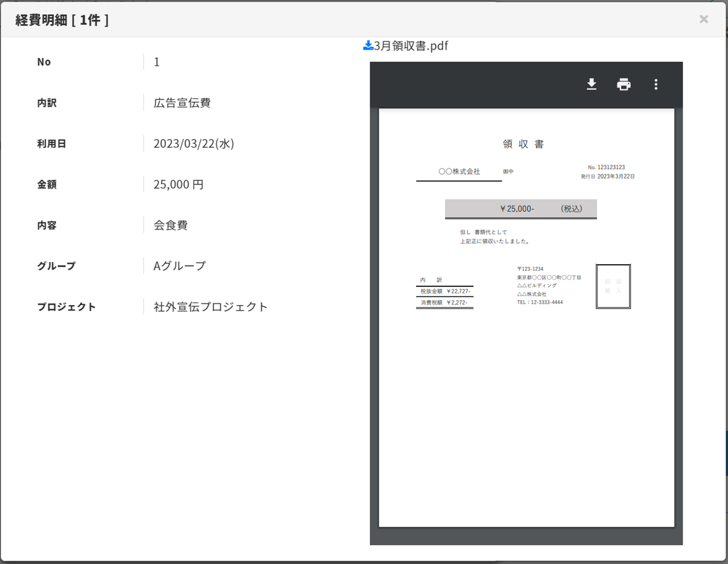Print the receipt using the printer icon
This screenshot has width=728, height=564.
[x=623, y=85]
